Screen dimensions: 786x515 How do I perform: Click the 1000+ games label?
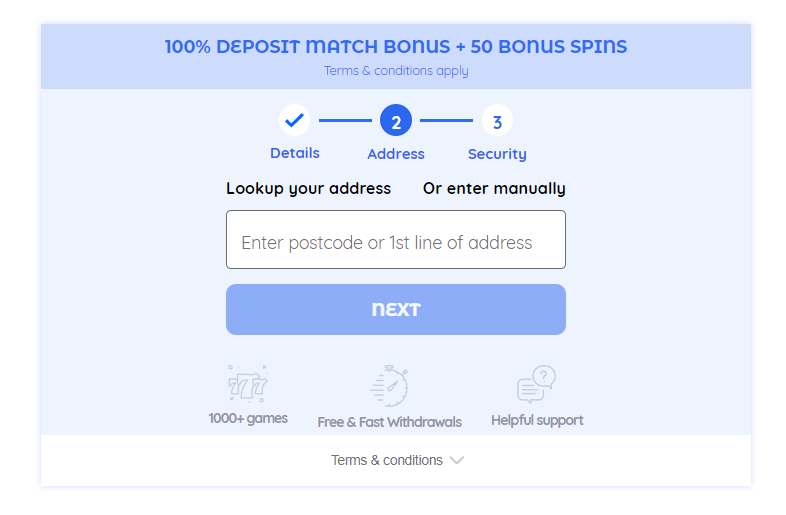[x=248, y=418]
